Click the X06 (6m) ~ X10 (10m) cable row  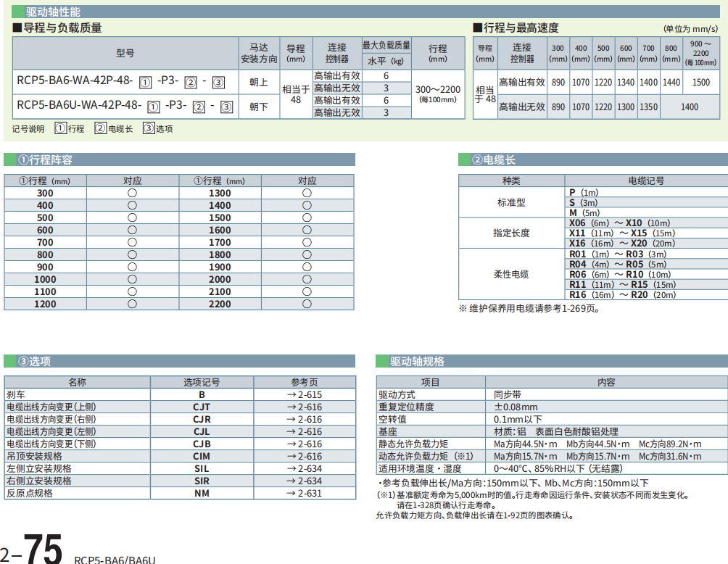(620, 223)
